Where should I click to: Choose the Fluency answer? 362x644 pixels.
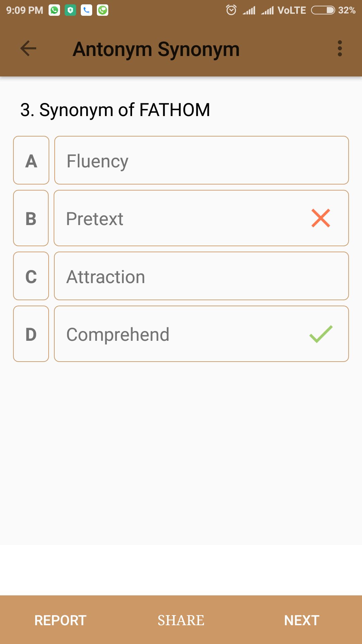98,161
